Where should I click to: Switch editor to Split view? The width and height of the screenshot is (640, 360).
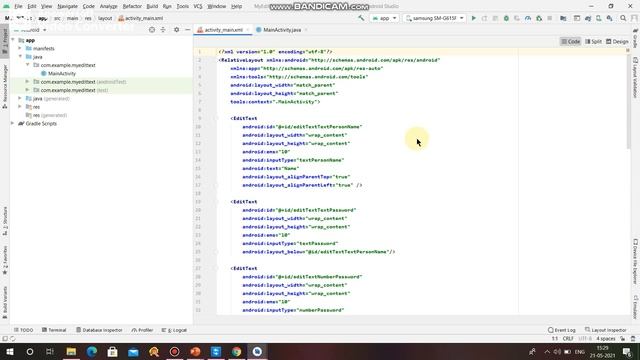tap(593, 42)
